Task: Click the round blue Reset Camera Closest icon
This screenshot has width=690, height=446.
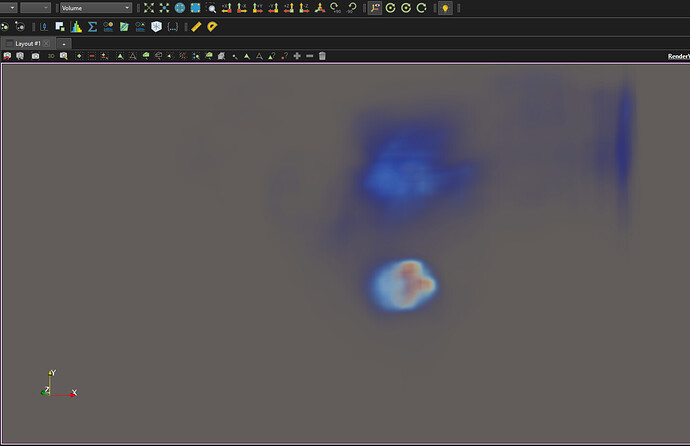Action: point(180,8)
